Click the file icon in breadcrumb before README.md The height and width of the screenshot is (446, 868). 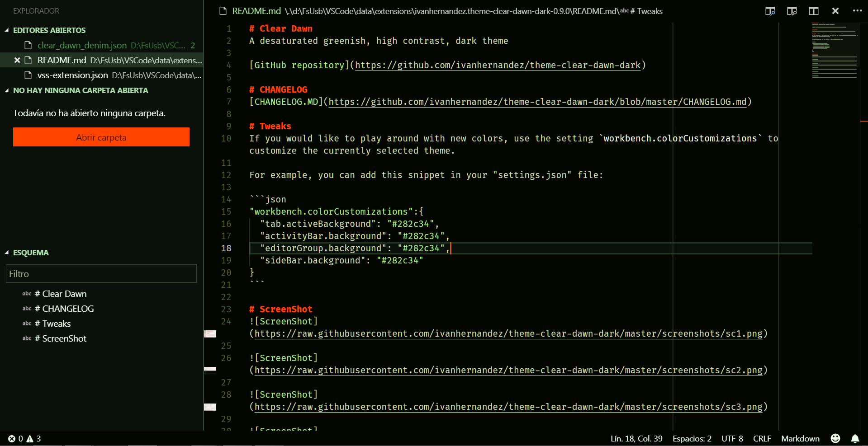223,11
